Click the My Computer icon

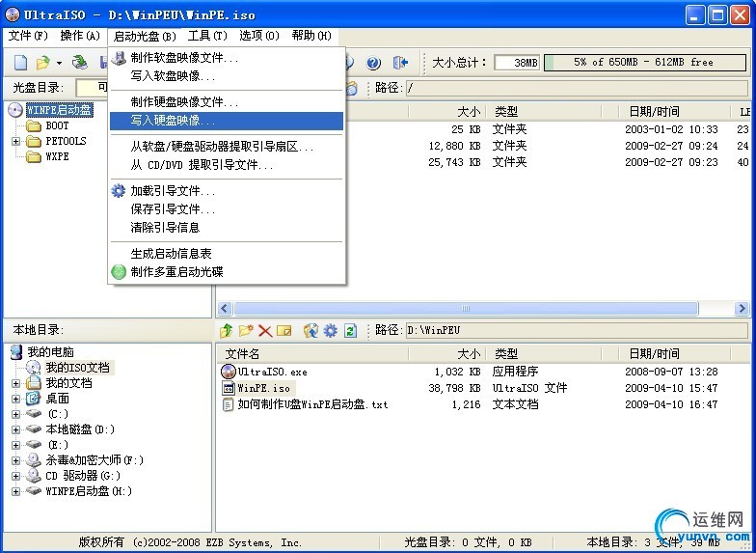(x=16, y=351)
